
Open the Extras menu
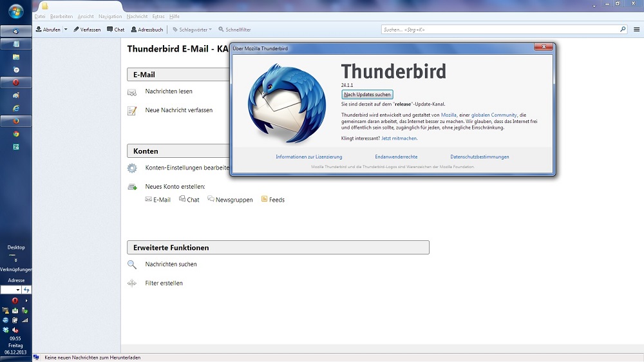pos(158,17)
